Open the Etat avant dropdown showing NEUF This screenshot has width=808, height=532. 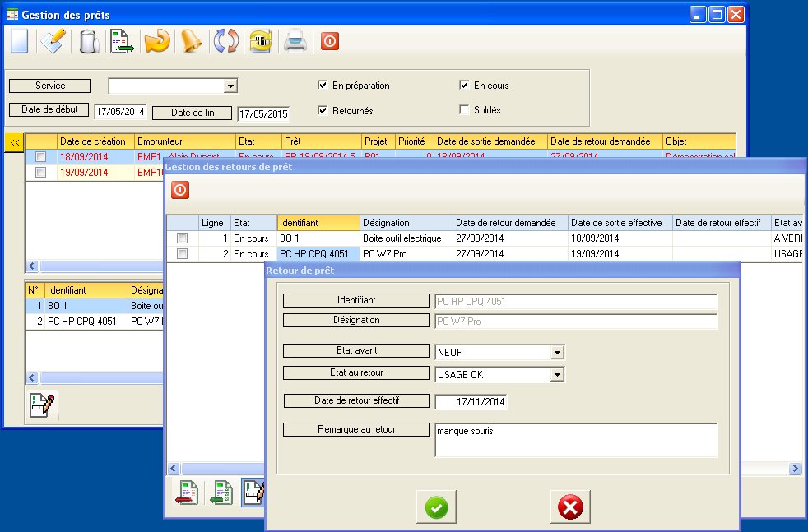click(x=557, y=352)
